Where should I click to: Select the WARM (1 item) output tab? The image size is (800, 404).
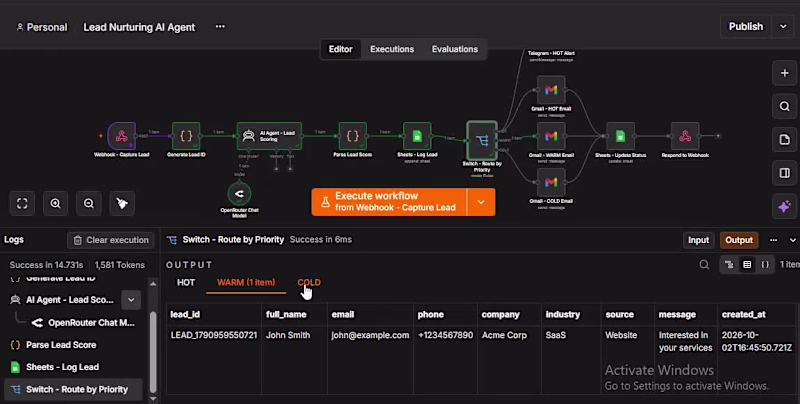(246, 282)
